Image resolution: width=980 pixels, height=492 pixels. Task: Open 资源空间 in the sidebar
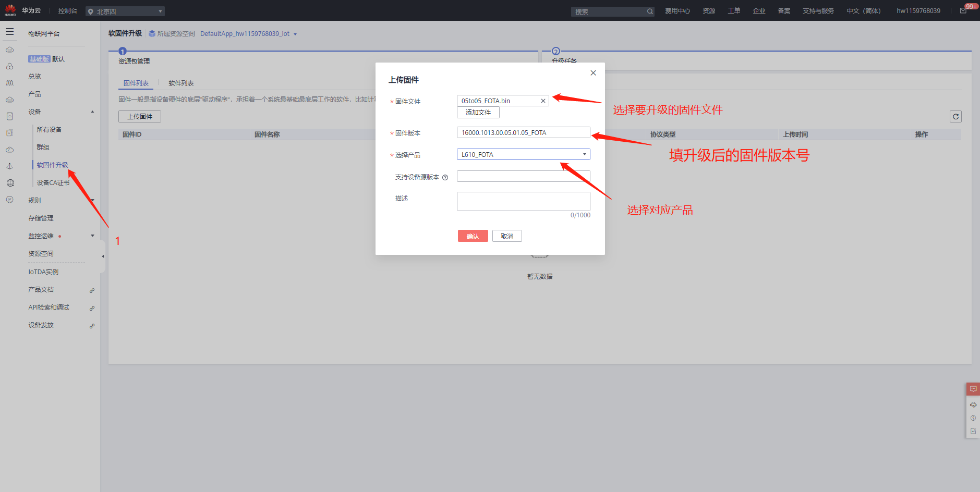coord(41,254)
